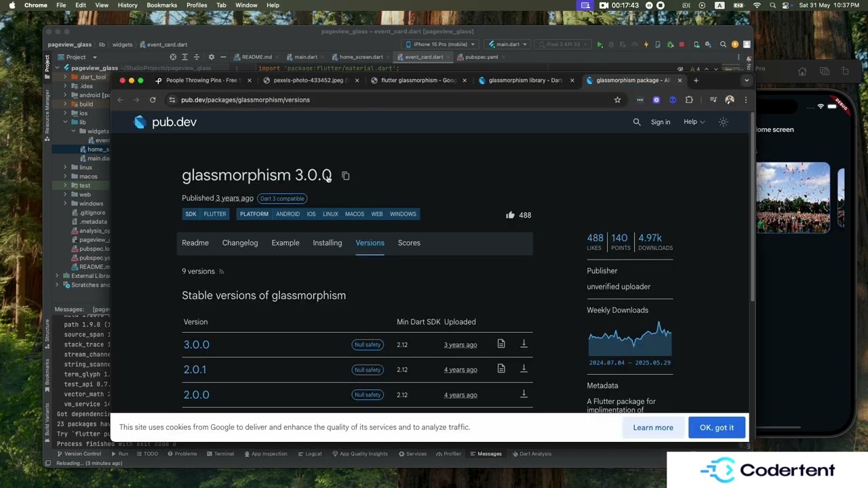Collapse all in the Project panel
This screenshot has width=868, height=488.
click(x=197, y=57)
